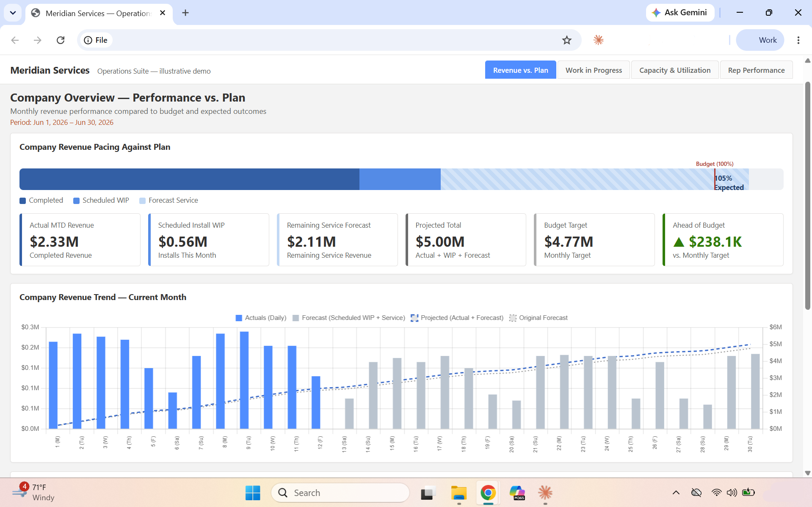812x507 pixels.
Task: Open the Microsoft 365 Copilot taskbar icon
Action: (x=517, y=493)
